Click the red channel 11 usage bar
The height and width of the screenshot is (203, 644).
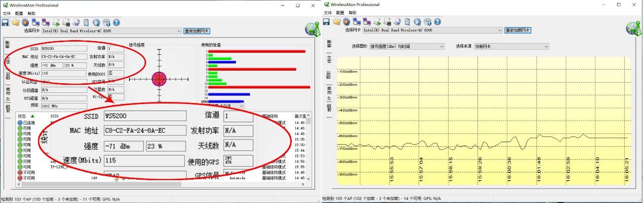260,87
